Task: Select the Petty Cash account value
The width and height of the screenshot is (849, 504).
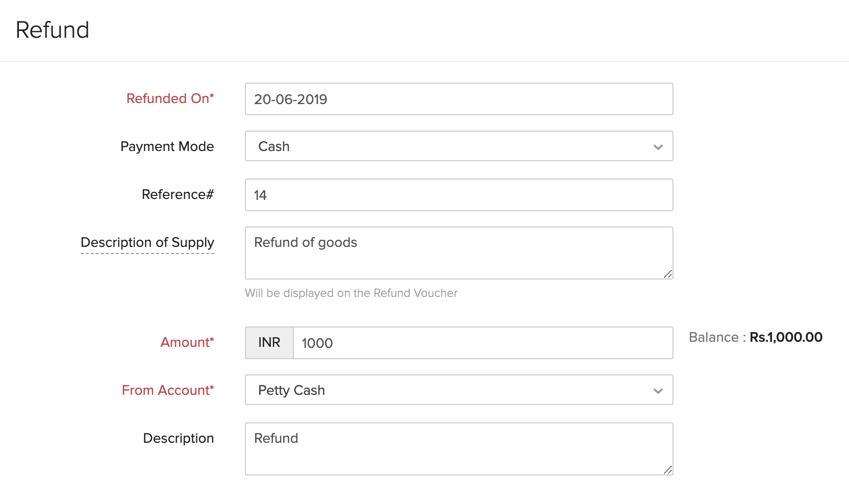Action: point(291,390)
